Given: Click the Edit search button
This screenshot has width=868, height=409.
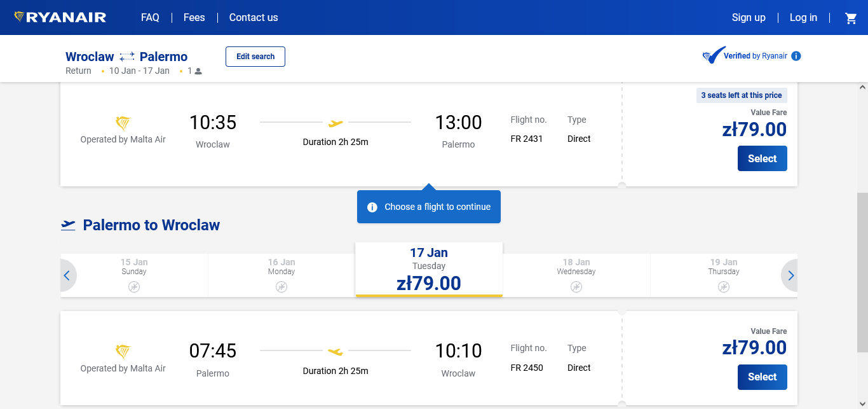Looking at the screenshot, I should click(x=255, y=57).
